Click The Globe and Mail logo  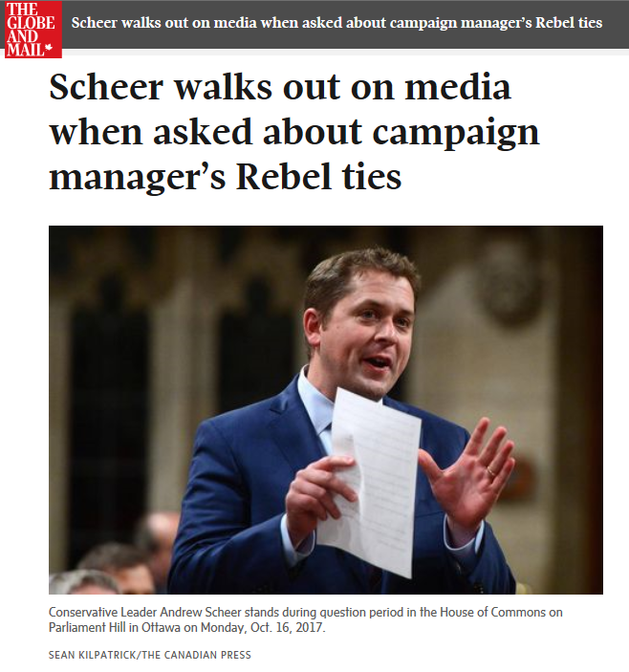32,29
